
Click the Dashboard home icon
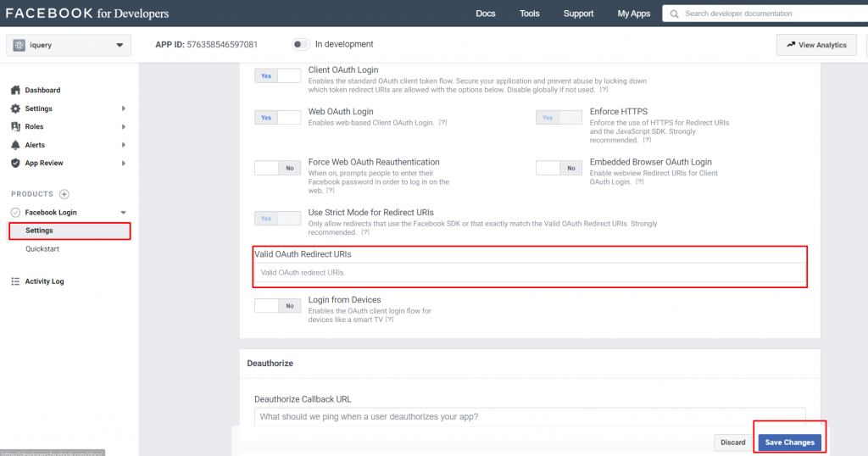coord(15,90)
